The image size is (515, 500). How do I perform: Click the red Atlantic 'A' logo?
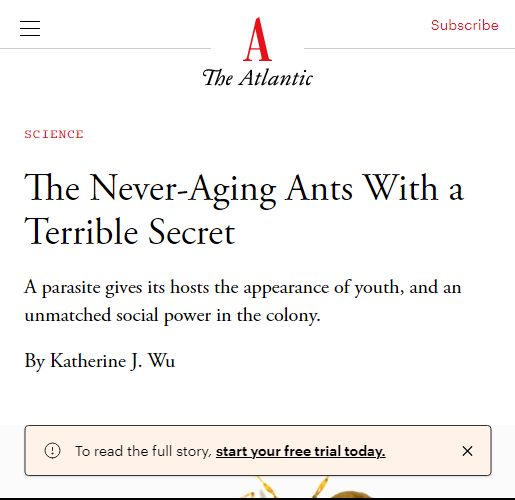[257, 39]
